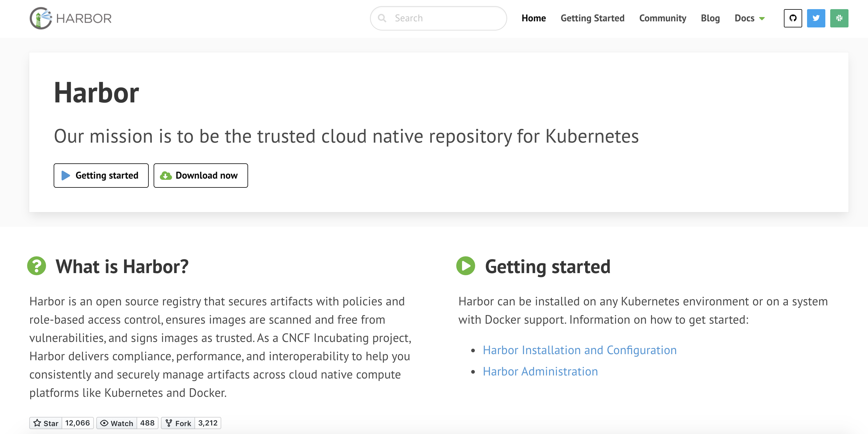Viewport: 868px width, 434px height.
Task: Click the GitHub Fork button
Action: (178, 423)
